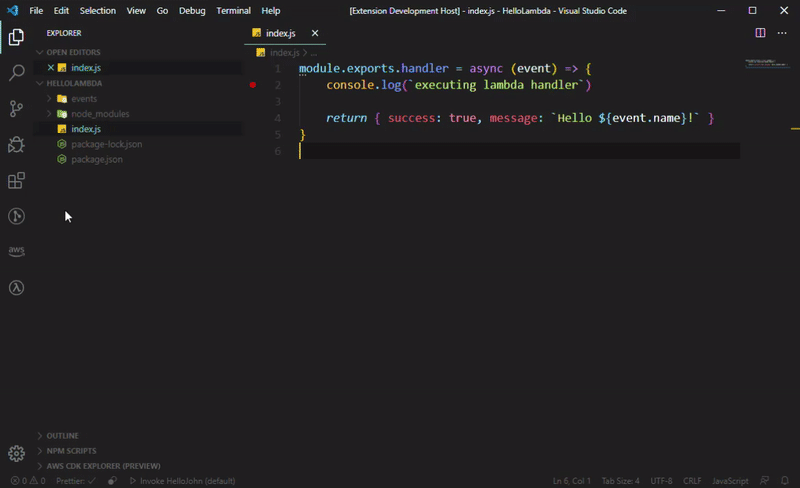Maximize the VS Code window
This screenshot has height=488, width=800.
point(752,11)
